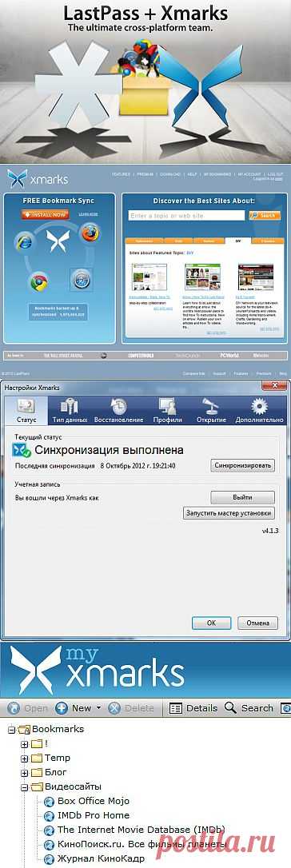The width and height of the screenshot is (291, 868).
Task: Click the Search magnifier toolbar button
Action: tap(249, 708)
